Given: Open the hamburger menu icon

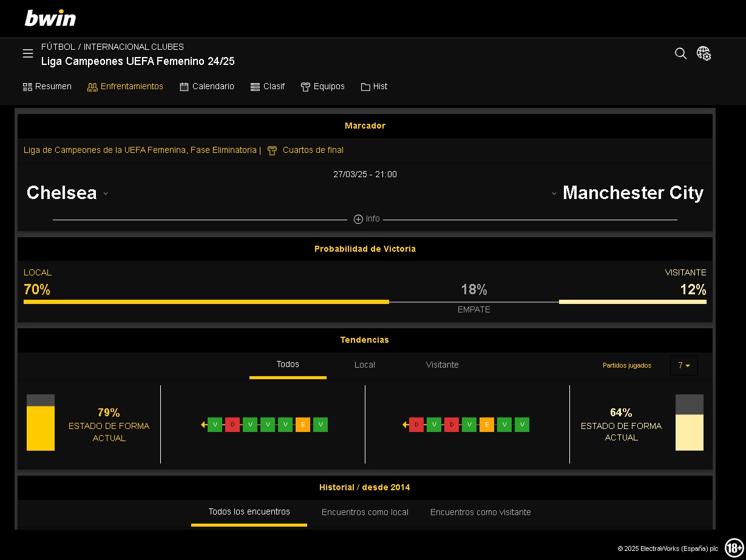Looking at the screenshot, I should tap(28, 53).
